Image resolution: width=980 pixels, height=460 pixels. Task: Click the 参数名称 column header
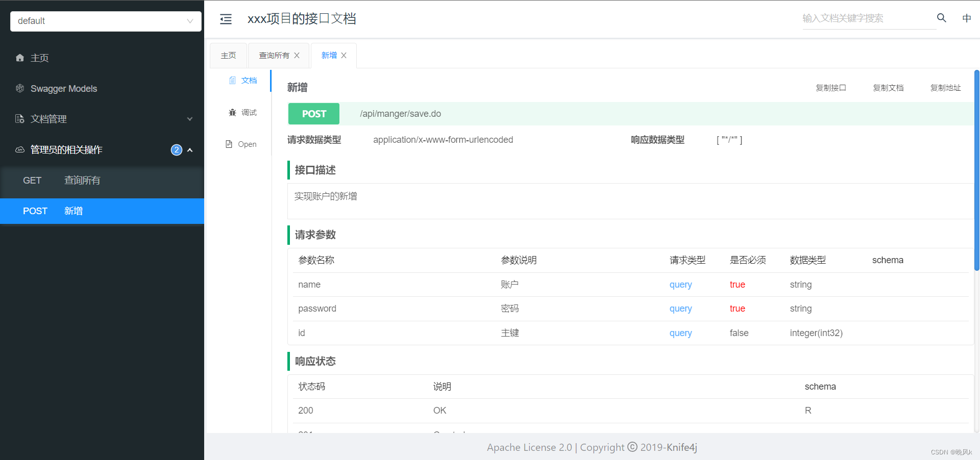(316, 260)
